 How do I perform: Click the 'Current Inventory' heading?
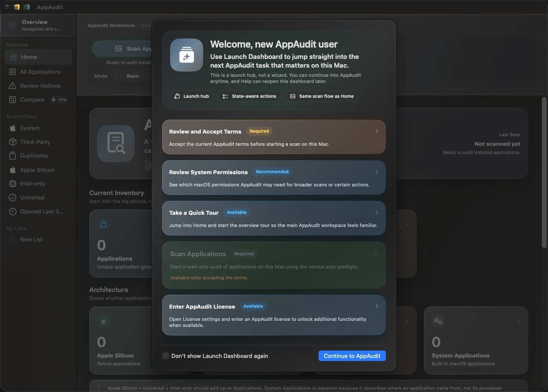[x=116, y=193]
